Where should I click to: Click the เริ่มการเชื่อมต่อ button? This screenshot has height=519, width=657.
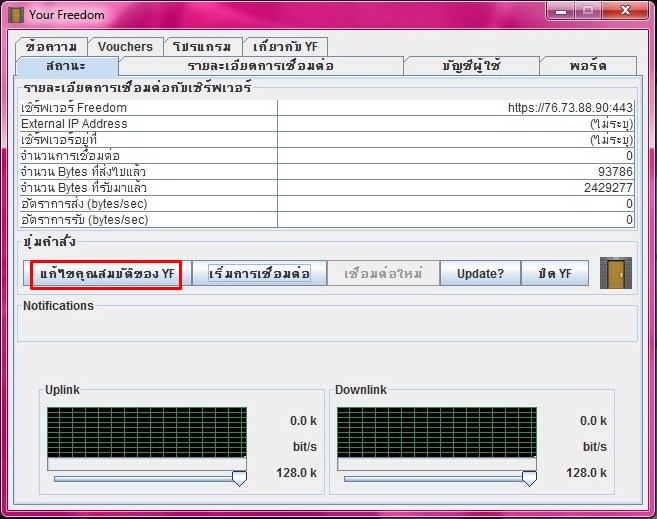click(259, 274)
